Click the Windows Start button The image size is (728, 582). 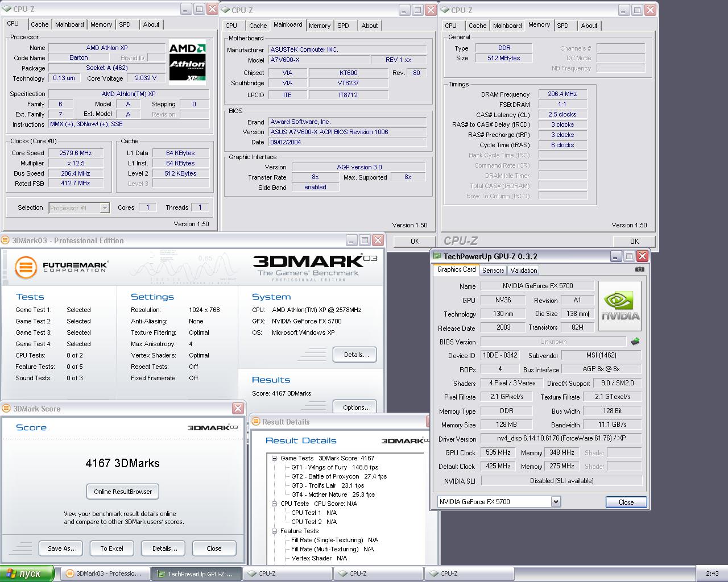(x=27, y=573)
